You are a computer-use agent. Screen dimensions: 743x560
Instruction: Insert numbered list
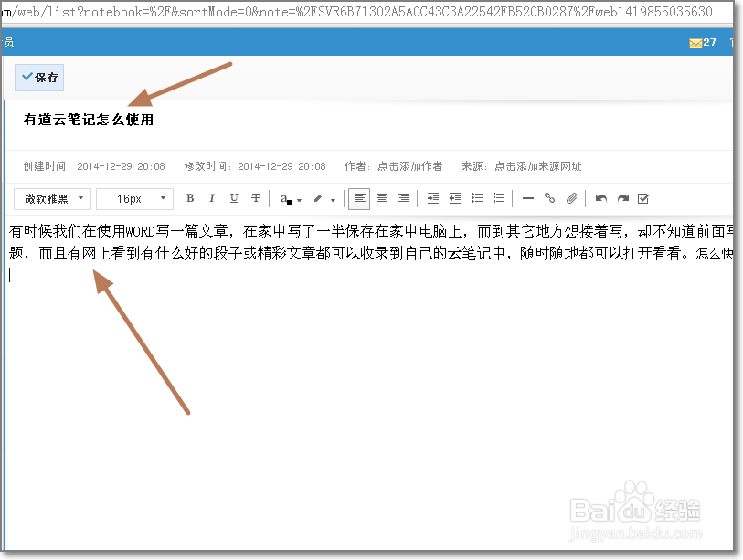point(499,198)
